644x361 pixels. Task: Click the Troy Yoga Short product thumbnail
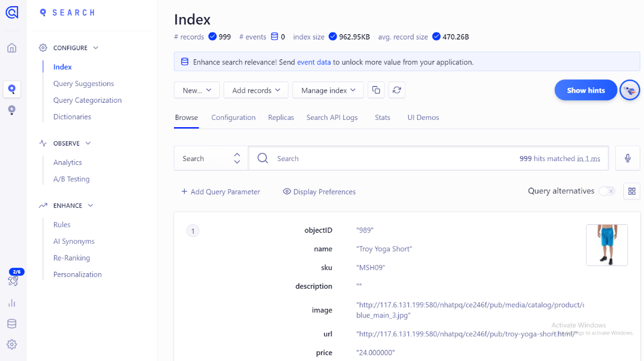pyautogui.click(x=607, y=245)
